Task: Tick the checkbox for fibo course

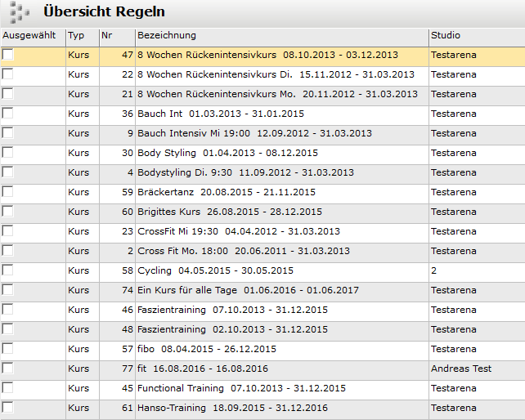Action: point(7,348)
